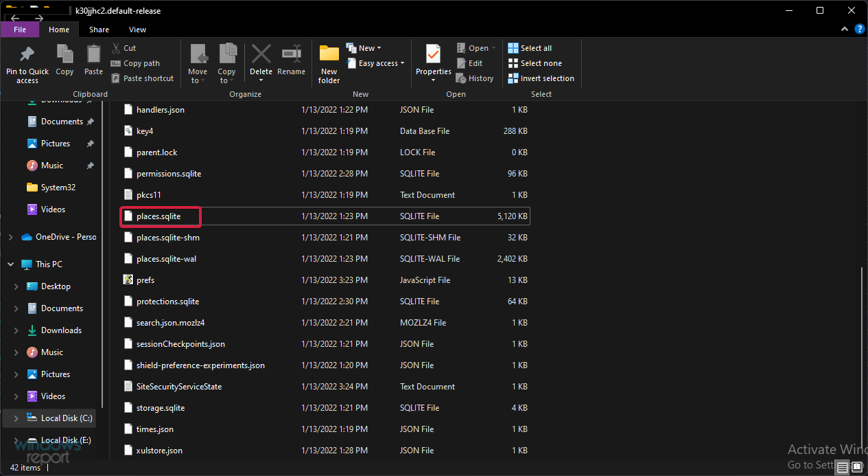This screenshot has height=476, width=868.
Task: Click Invert selection in ribbon
Action: 541,78
